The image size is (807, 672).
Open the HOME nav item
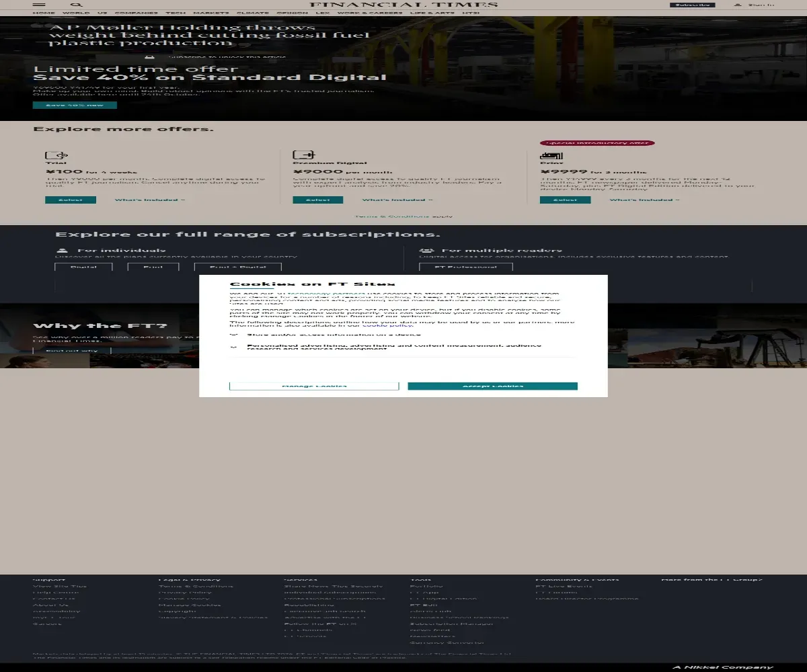coord(44,13)
